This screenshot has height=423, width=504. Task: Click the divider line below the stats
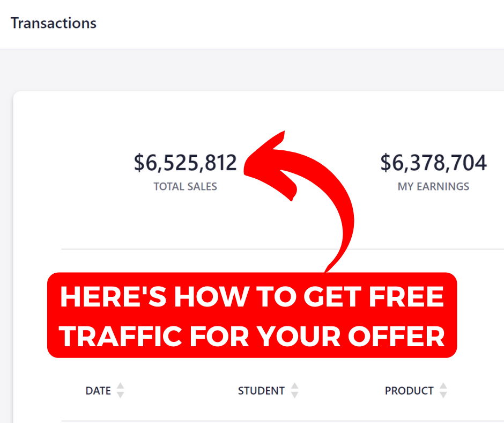(193, 249)
